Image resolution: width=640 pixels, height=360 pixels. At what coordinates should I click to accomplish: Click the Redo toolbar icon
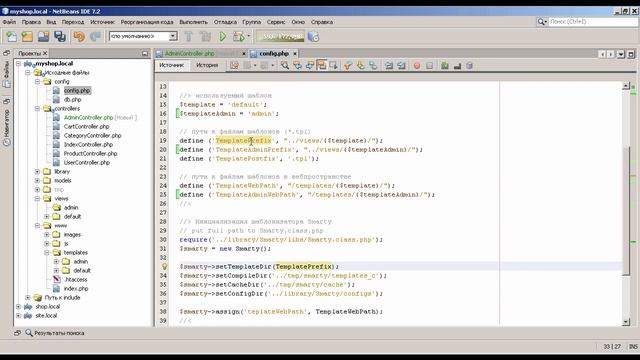click(x=95, y=37)
